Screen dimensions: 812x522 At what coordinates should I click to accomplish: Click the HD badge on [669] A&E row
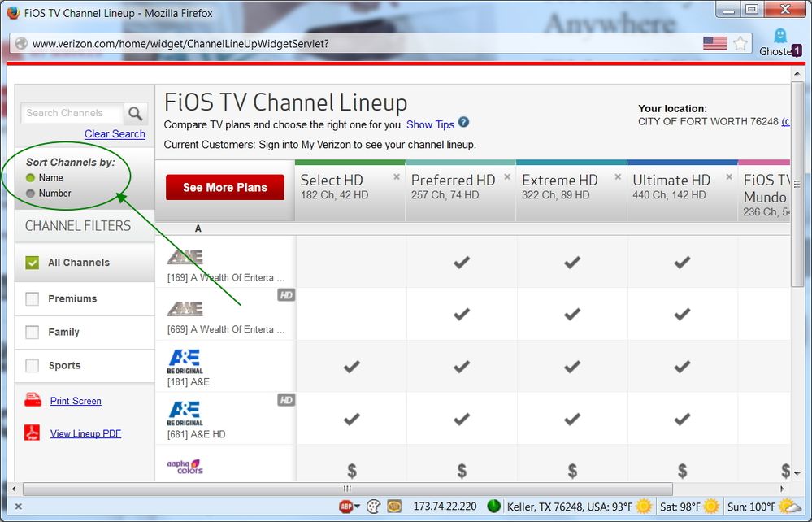coord(286,295)
